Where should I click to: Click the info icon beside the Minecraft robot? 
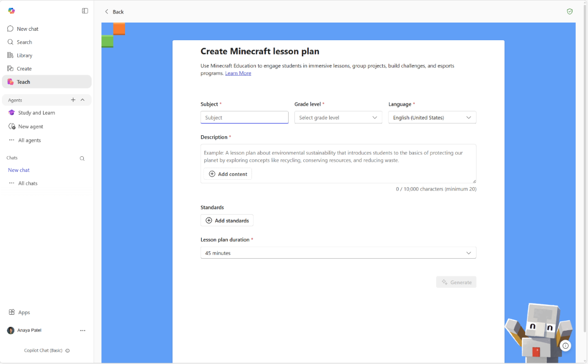(565, 346)
